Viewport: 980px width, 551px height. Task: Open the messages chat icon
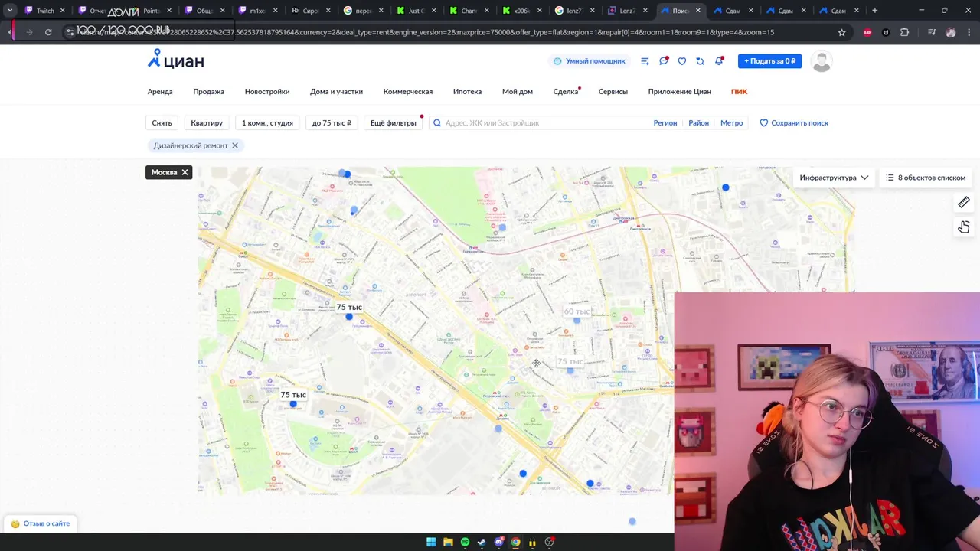click(663, 61)
